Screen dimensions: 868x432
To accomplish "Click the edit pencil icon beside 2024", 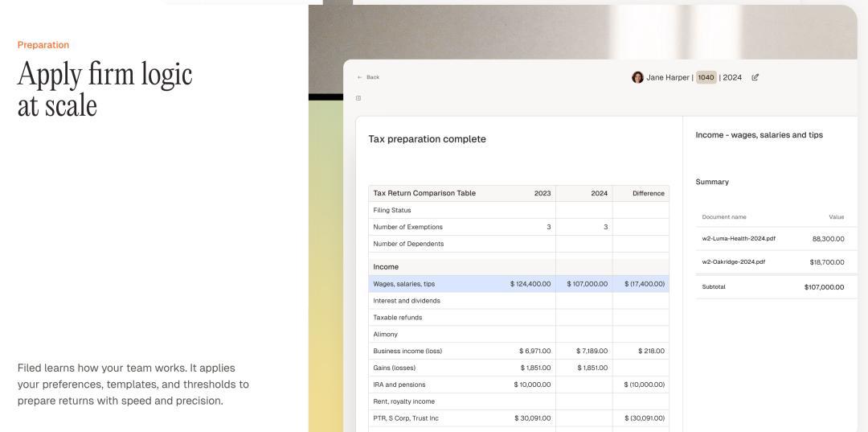I will coord(755,77).
